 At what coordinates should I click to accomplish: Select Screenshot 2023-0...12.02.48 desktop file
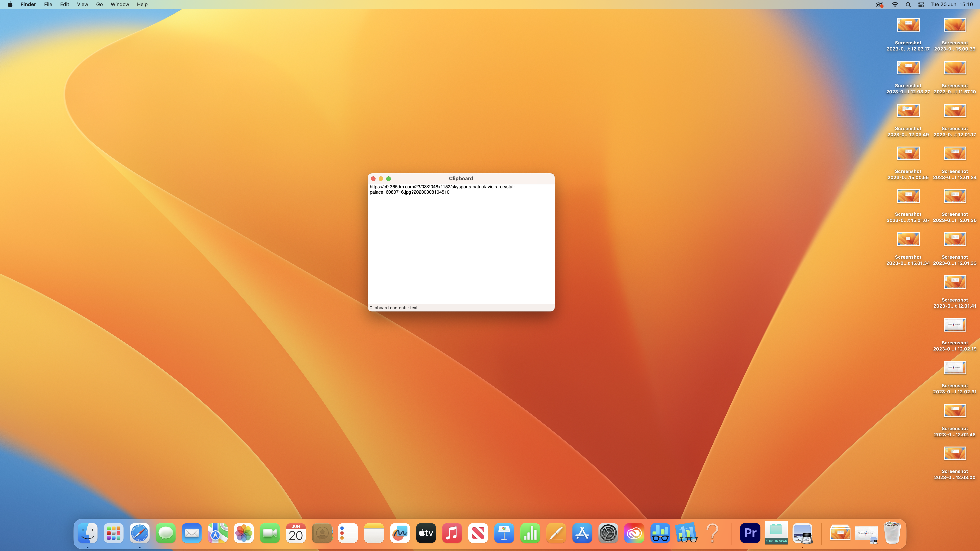click(955, 420)
